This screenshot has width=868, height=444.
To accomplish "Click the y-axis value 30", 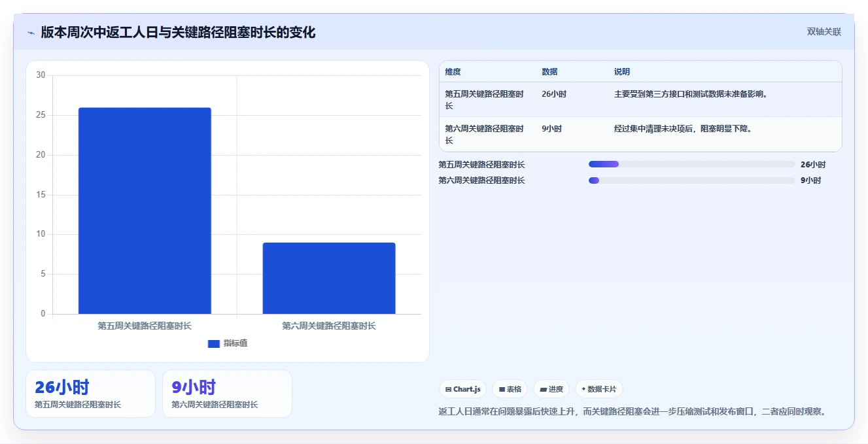I will click(41, 75).
